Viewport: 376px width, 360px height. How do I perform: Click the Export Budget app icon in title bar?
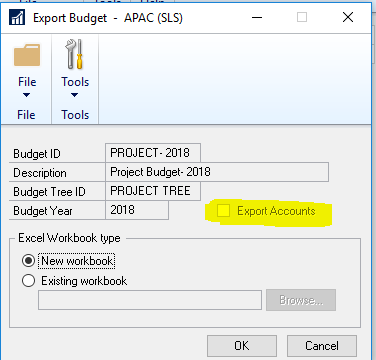pyautogui.click(x=17, y=17)
